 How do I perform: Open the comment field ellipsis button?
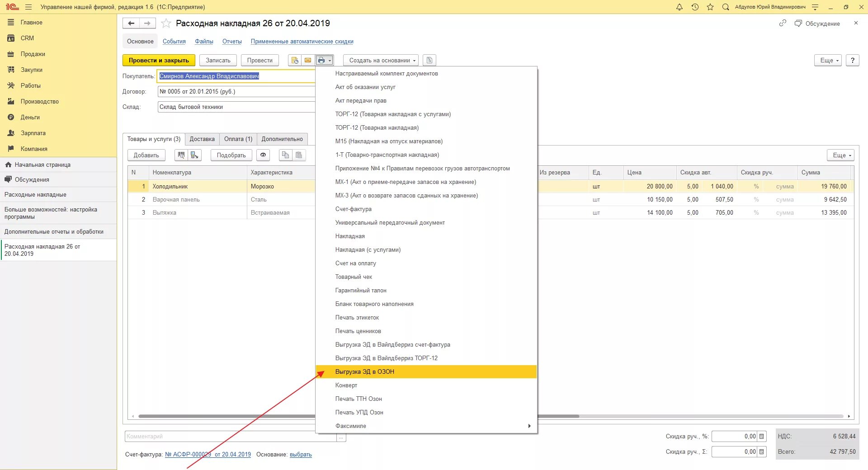(341, 437)
